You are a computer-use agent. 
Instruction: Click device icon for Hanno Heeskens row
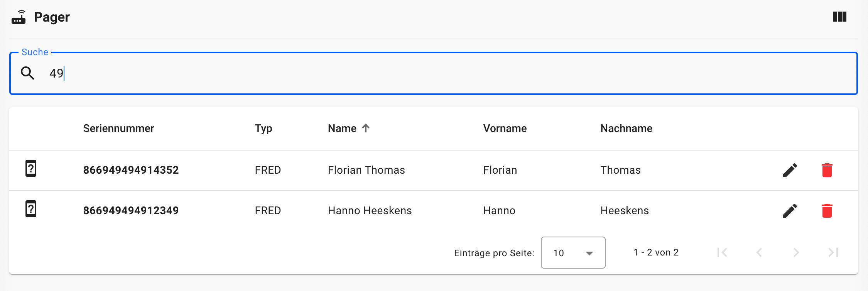31,209
